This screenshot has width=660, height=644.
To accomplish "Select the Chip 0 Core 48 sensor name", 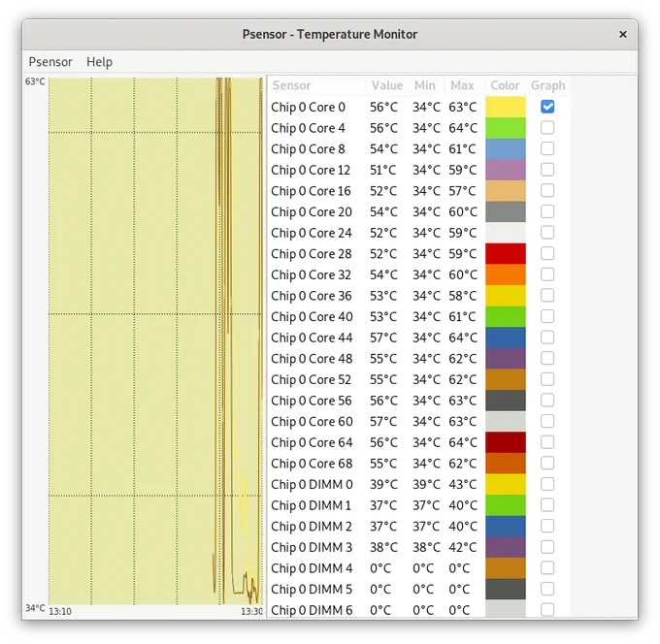I will coord(312,359).
